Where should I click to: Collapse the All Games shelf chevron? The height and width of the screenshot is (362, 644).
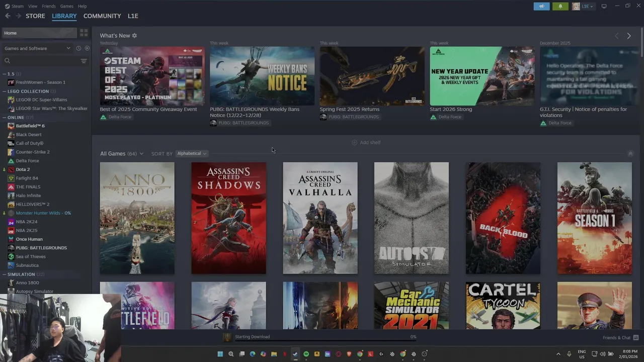[x=630, y=153]
